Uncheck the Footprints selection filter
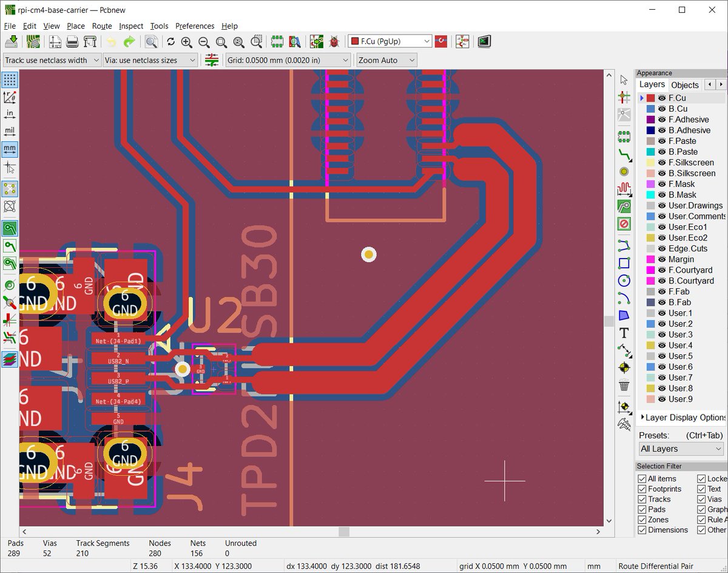728x573 pixels. pyautogui.click(x=641, y=489)
